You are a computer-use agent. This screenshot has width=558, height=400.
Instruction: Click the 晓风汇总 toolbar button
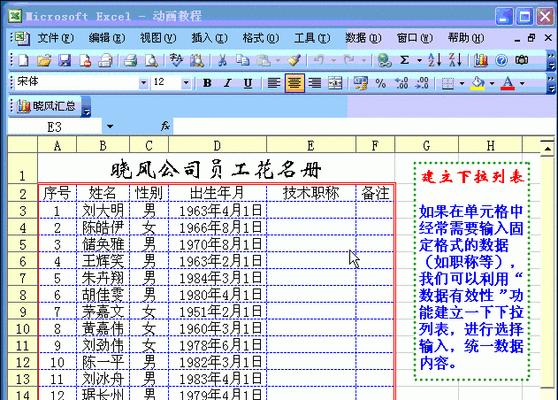(x=46, y=106)
